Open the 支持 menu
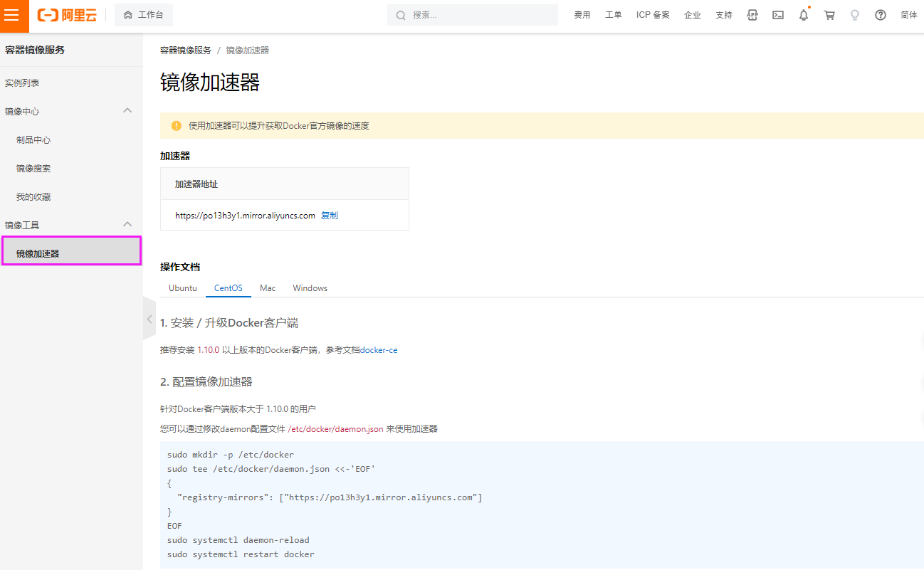The width and height of the screenshot is (924, 570). coord(724,15)
